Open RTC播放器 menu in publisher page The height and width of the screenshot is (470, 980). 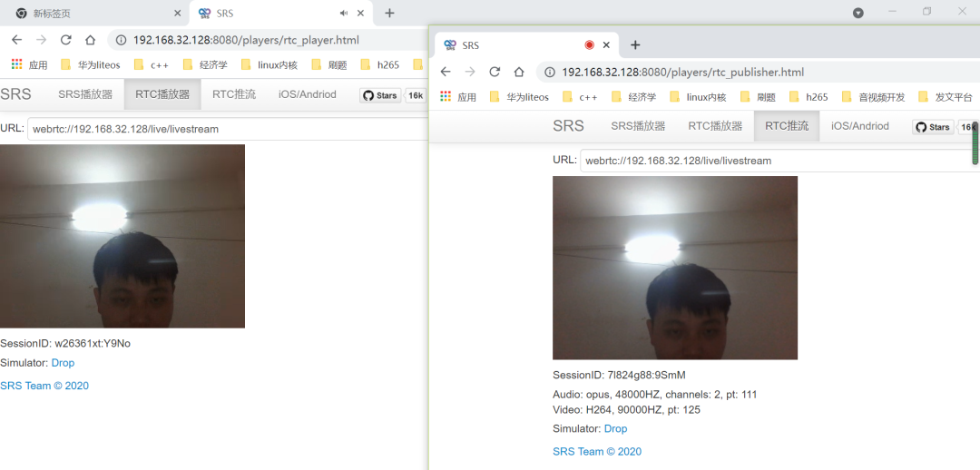[x=715, y=125]
